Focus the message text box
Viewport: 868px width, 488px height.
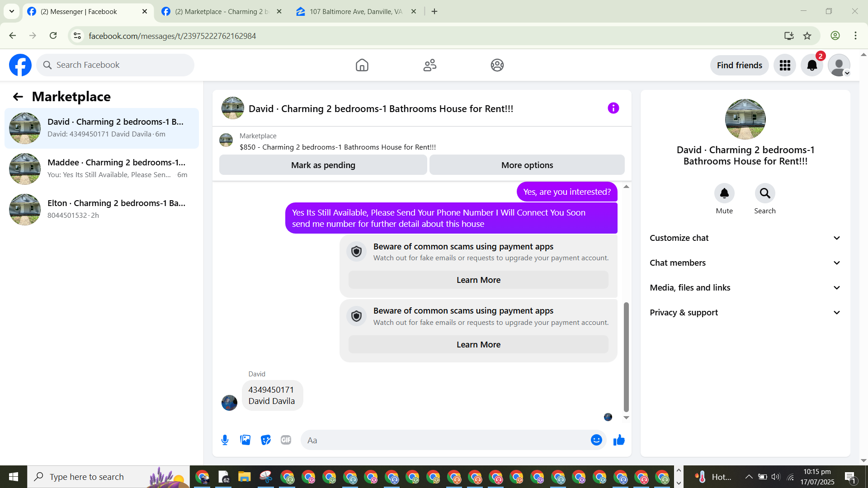(x=445, y=440)
